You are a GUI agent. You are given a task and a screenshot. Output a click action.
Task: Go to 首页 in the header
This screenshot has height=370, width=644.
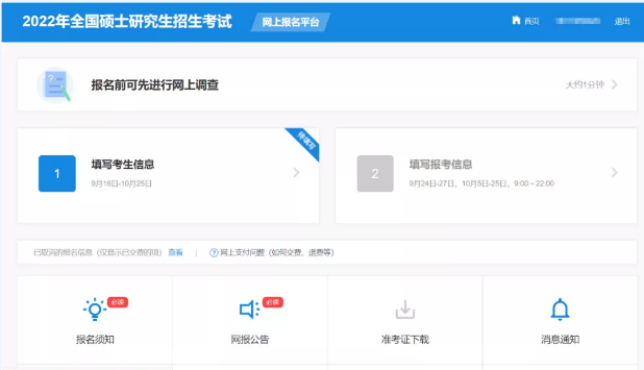pos(532,21)
